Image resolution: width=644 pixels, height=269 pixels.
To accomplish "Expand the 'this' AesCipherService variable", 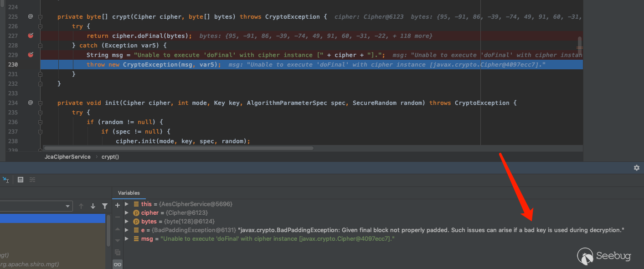I will pos(127,204).
